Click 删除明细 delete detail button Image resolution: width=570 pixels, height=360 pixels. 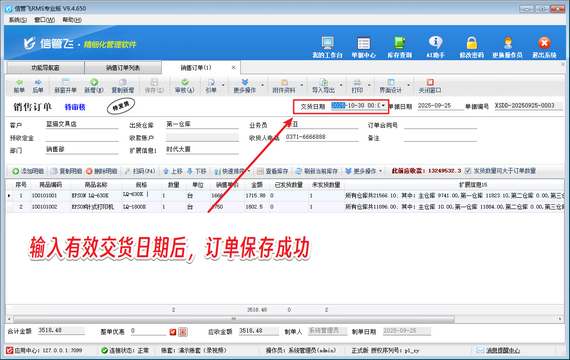(101, 171)
